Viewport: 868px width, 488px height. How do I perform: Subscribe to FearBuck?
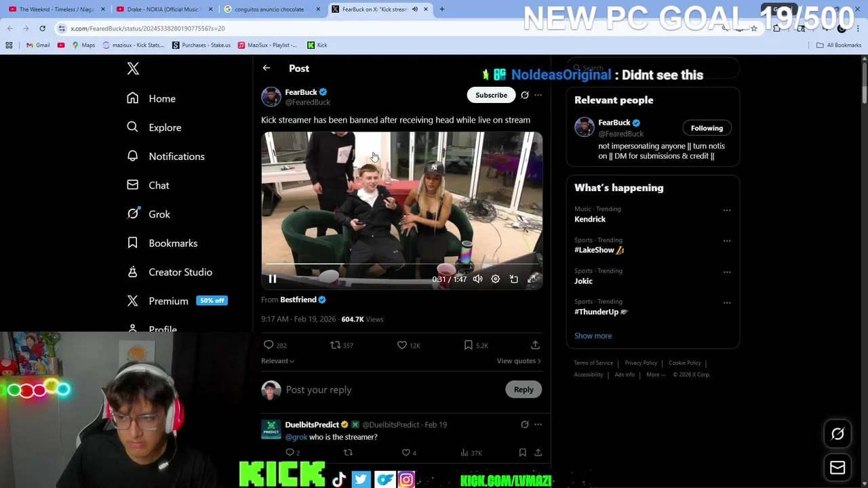[x=491, y=95]
